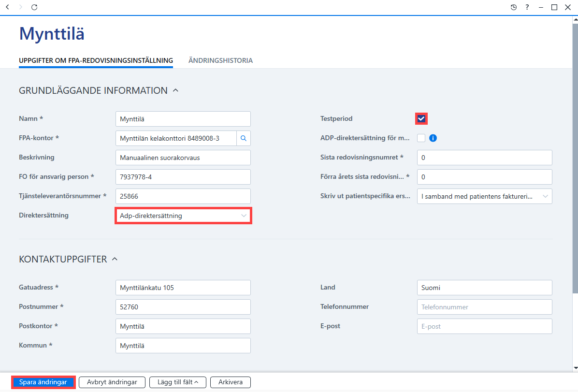Collapse the Grundläggande information section

tap(175, 90)
